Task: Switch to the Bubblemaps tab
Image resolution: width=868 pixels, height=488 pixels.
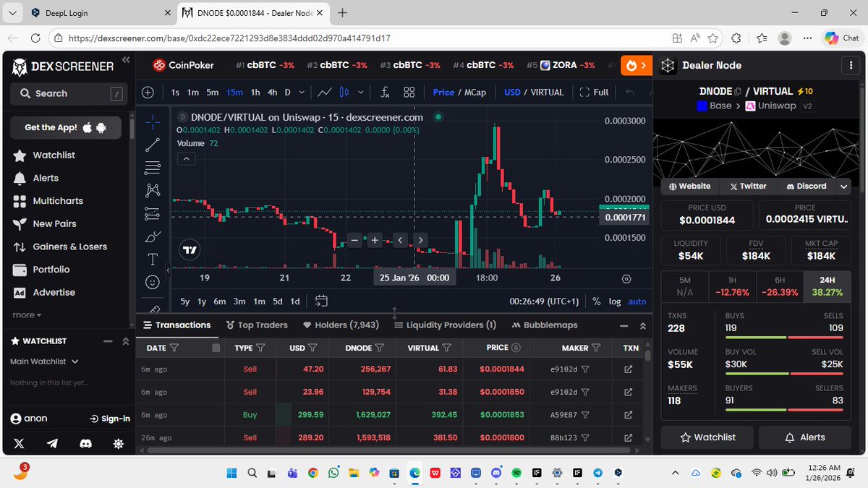Action: (x=545, y=325)
